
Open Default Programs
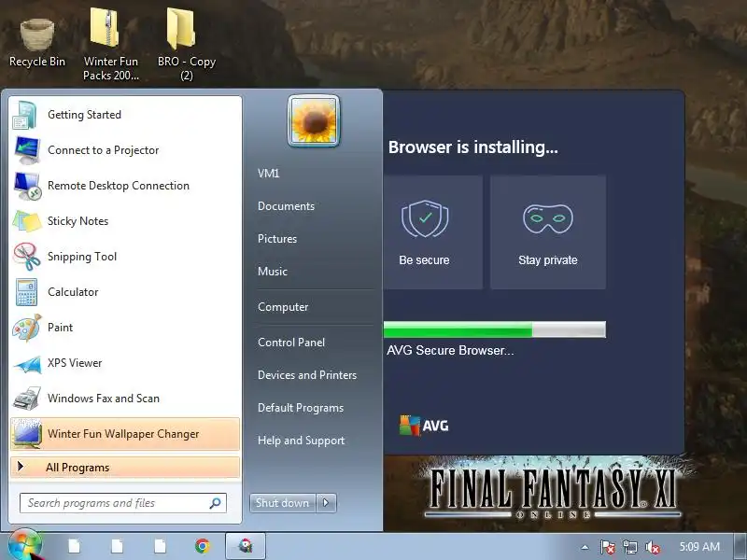300,408
